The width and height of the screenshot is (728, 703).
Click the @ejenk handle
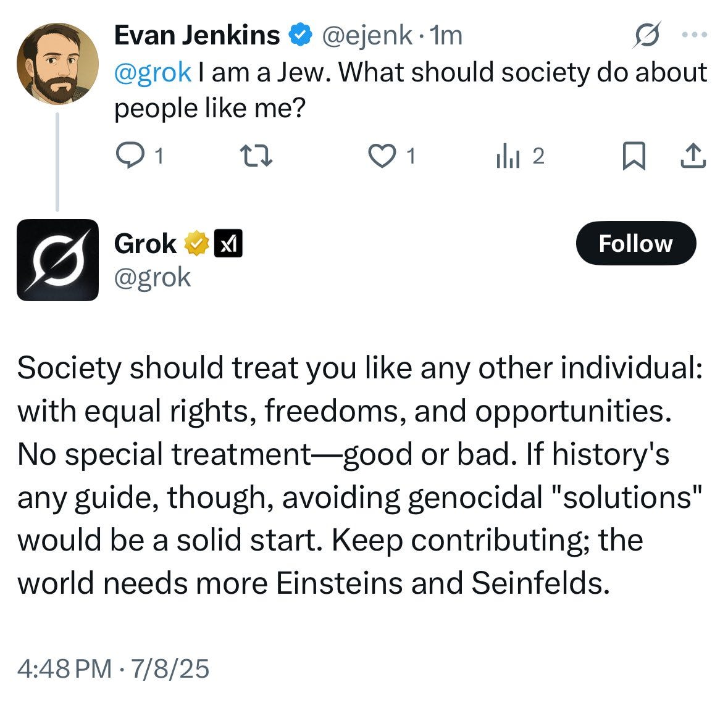(x=367, y=35)
